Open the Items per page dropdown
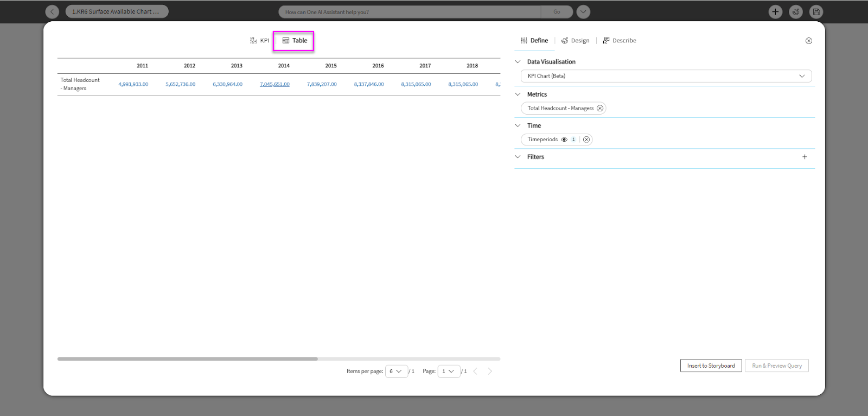The image size is (868, 416). click(x=396, y=371)
